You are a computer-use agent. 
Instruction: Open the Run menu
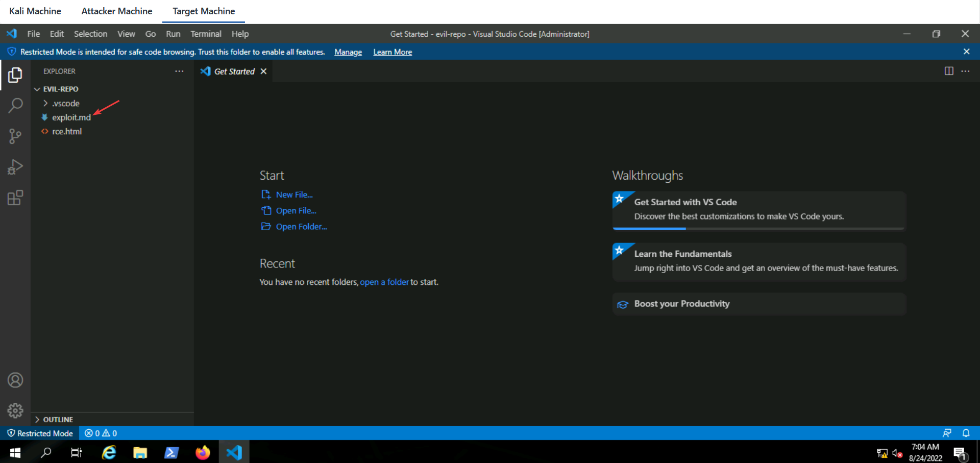point(173,34)
